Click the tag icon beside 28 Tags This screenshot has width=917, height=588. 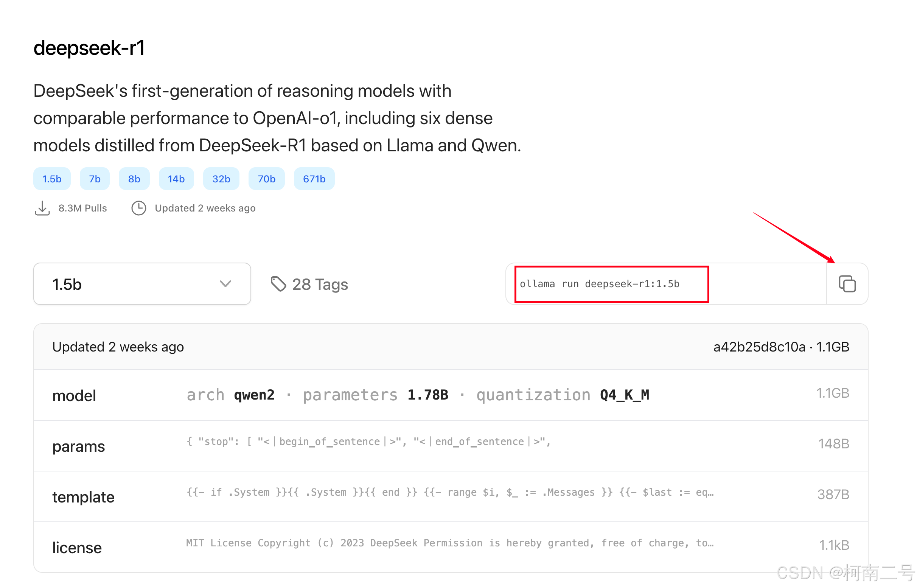click(x=278, y=284)
